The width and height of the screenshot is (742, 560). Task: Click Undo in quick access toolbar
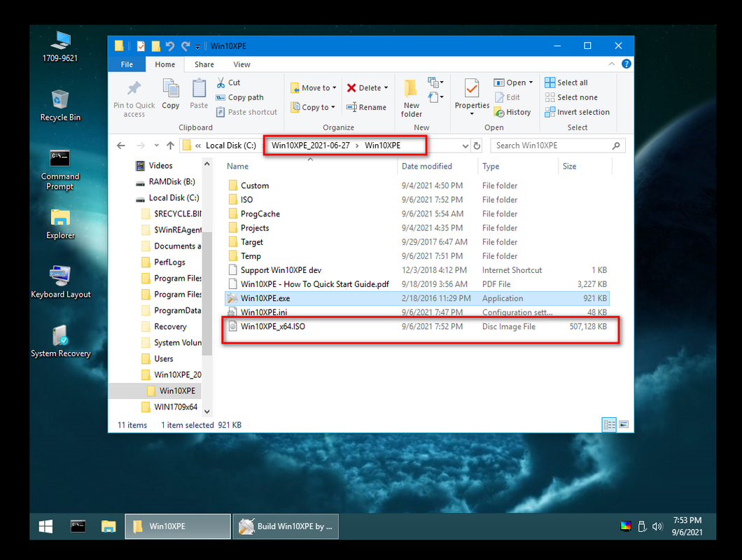(170, 46)
